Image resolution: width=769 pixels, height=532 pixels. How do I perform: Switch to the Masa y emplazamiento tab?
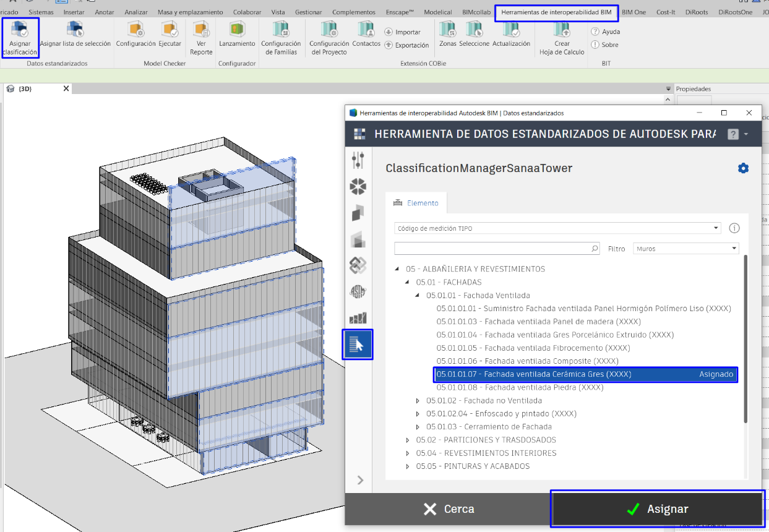coord(190,12)
